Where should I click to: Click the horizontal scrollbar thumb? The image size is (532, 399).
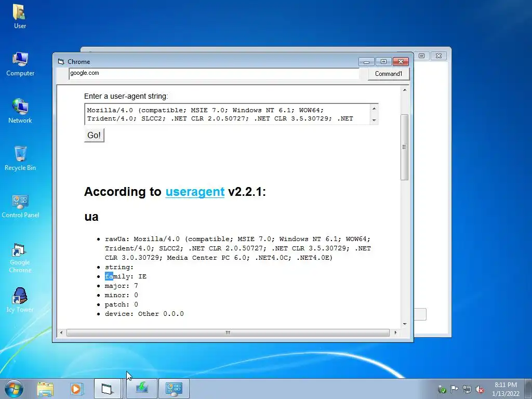228,332
